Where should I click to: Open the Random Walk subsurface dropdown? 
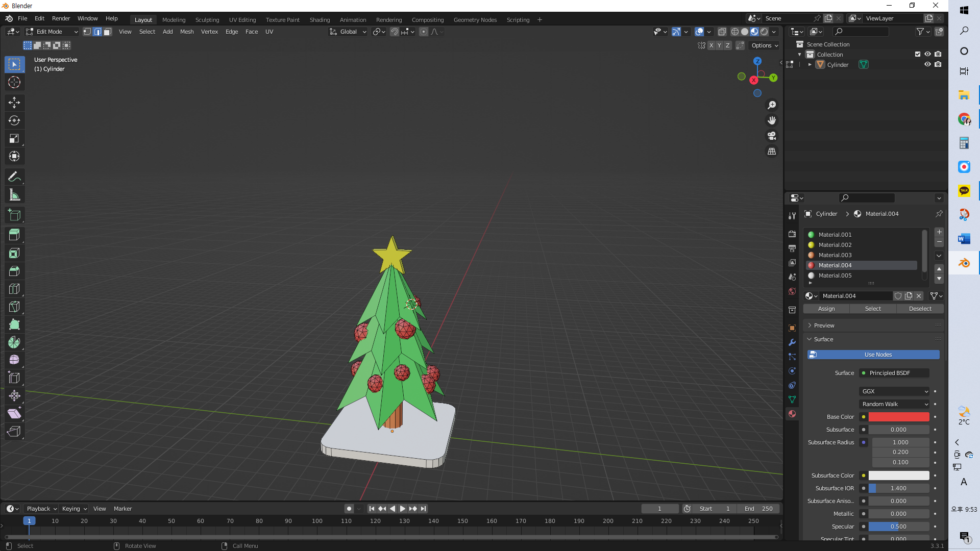pyautogui.click(x=894, y=404)
